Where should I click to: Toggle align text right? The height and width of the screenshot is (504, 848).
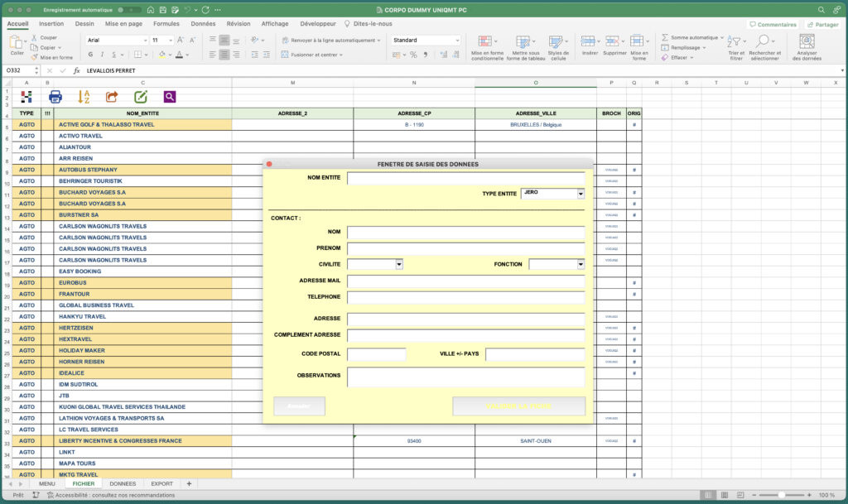click(x=236, y=55)
